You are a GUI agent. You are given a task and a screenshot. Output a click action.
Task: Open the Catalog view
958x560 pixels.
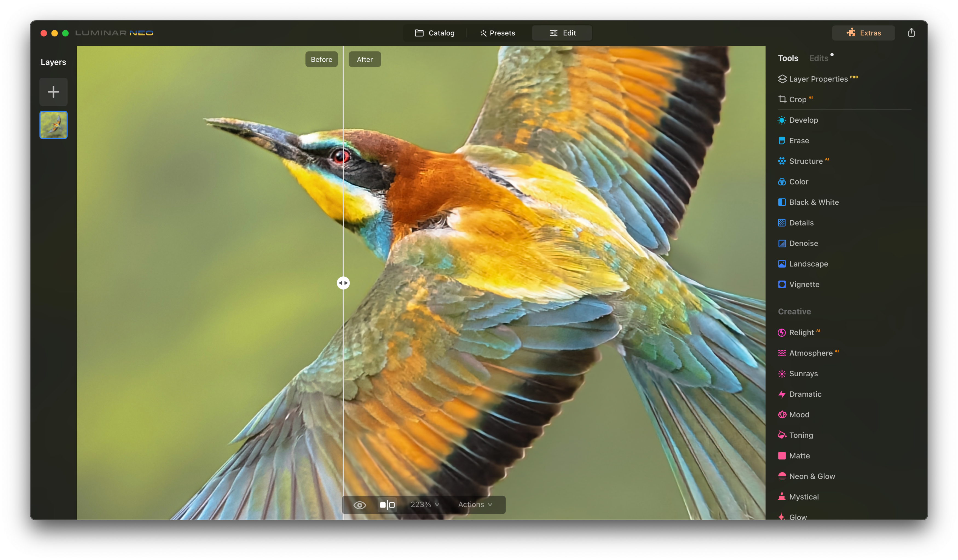(434, 33)
